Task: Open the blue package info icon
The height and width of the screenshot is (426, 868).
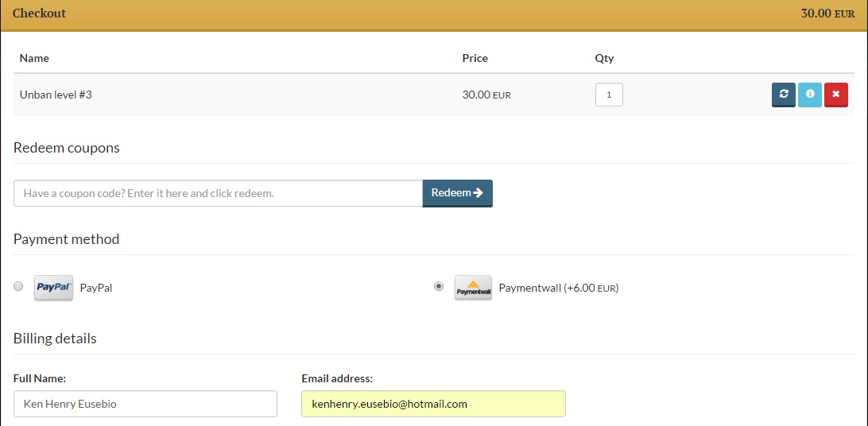Action: pos(810,95)
